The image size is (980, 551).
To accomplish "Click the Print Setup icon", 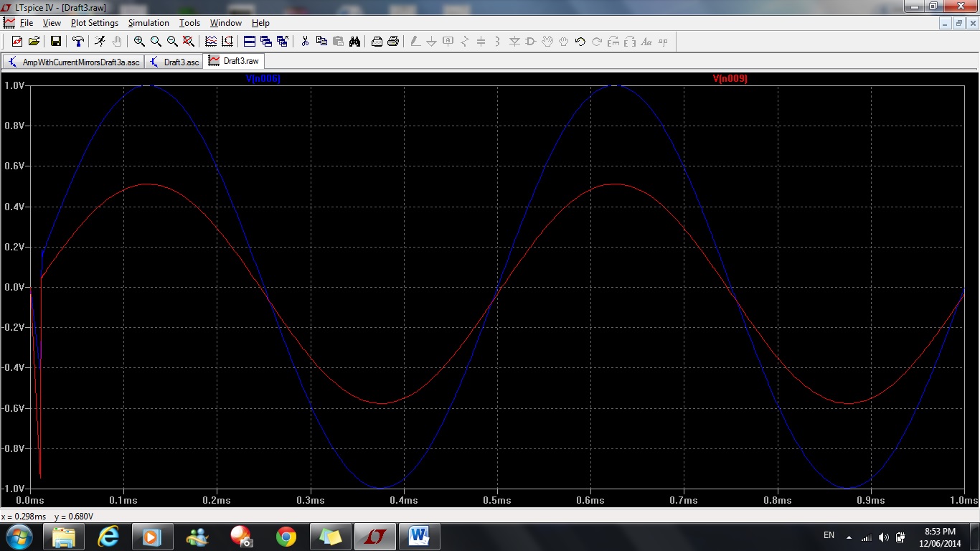I will (377, 42).
